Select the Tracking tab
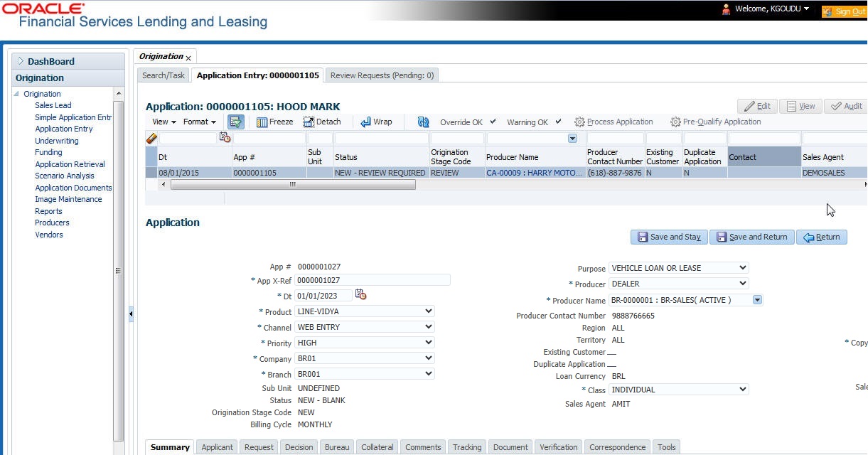The width and height of the screenshot is (868, 455). click(x=467, y=447)
